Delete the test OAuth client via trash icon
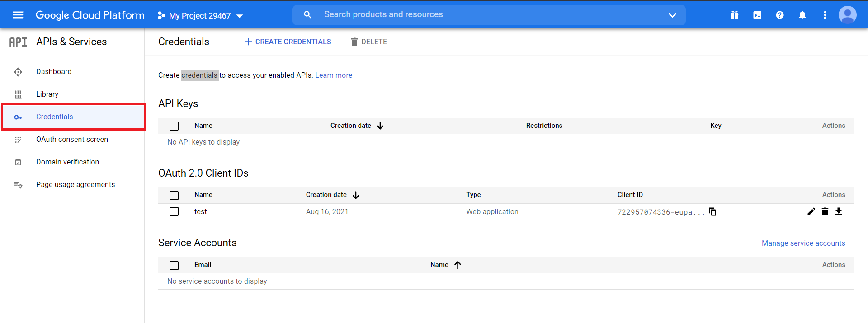 [x=825, y=212]
